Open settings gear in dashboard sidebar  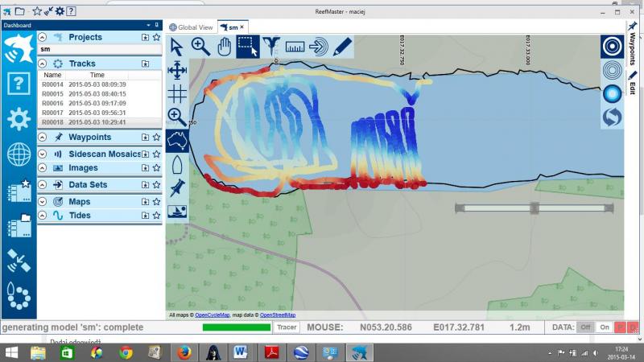coord(19,118)
